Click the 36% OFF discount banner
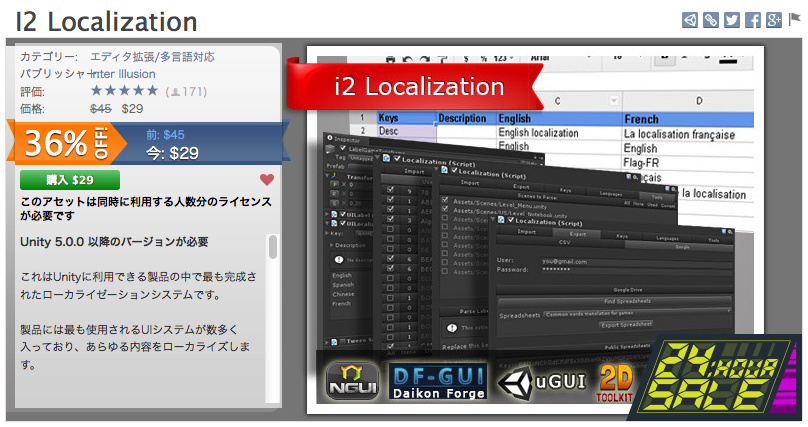The image size is (808, 427). click(x=67, y=143)
